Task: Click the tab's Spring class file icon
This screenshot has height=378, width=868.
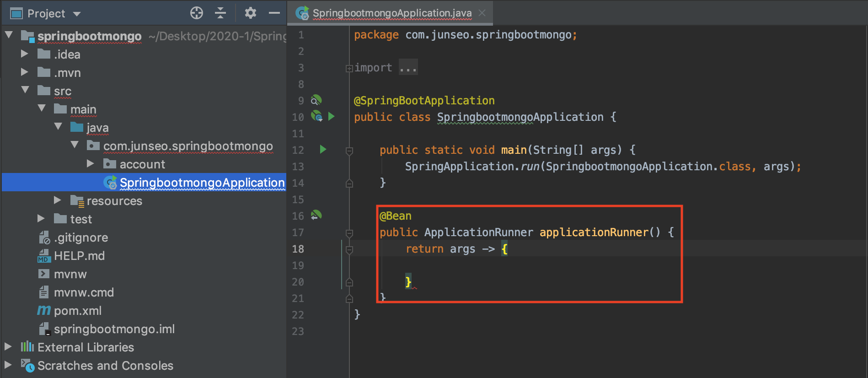Action: click(302, 13)
